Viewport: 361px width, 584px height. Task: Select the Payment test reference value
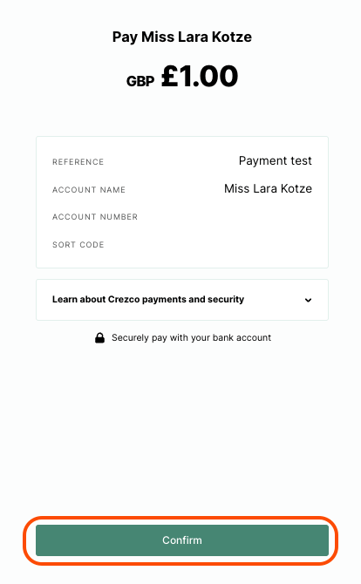click(x=275, y=161)
